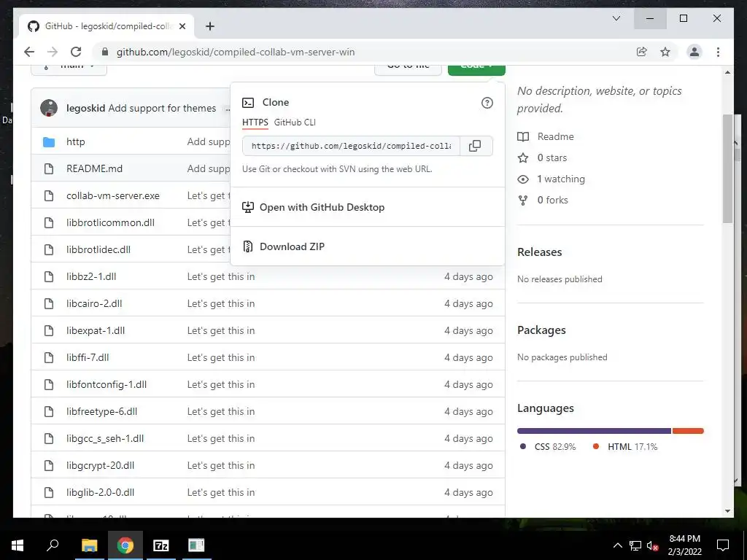Viewport: 747px width, 560px height.
Task: Copy the HTTPS clone URL
Action: [x=475, y=146]
